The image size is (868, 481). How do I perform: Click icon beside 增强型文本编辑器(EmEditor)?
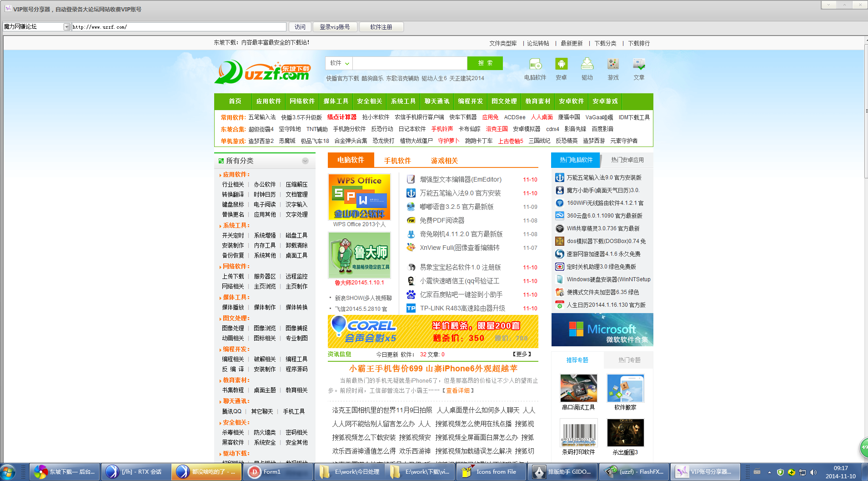point(411,179)
